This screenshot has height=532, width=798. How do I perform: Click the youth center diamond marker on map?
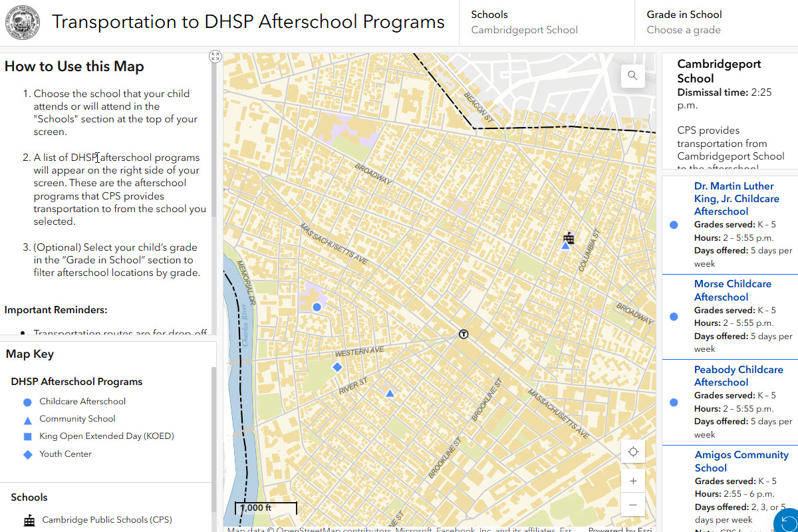(337, 367)
